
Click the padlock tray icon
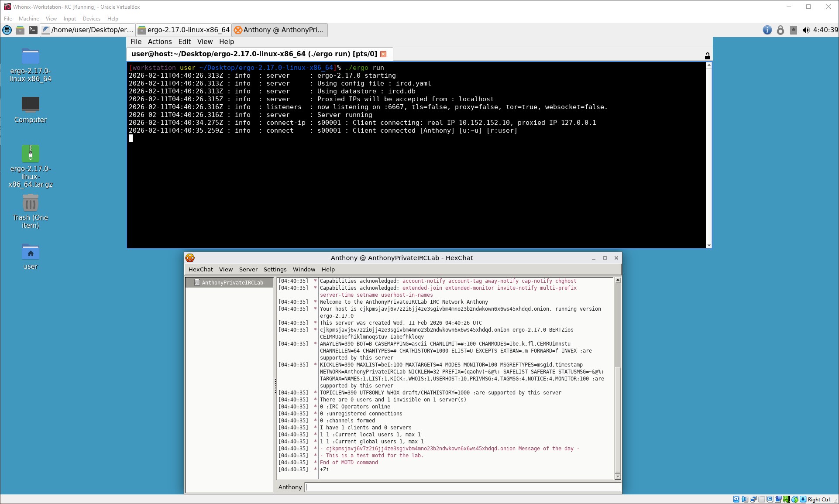coord(780,30)
